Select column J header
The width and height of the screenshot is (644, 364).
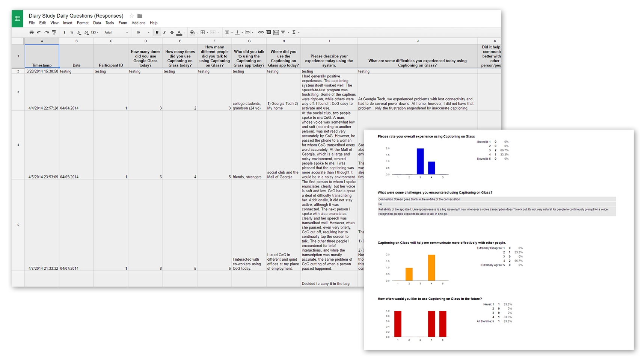417,41
